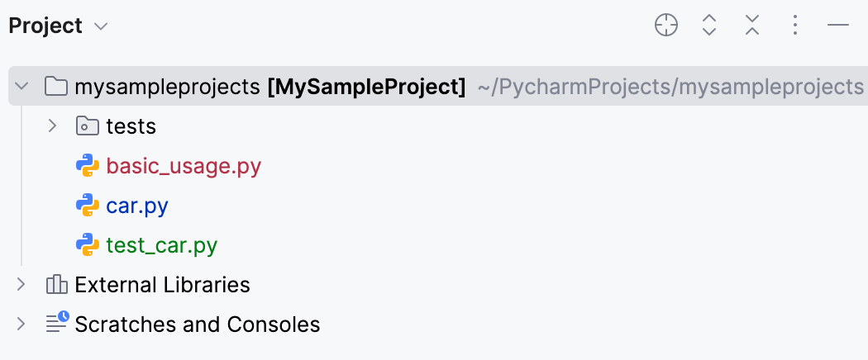Click the Expand All icon

tap(708, 26)
